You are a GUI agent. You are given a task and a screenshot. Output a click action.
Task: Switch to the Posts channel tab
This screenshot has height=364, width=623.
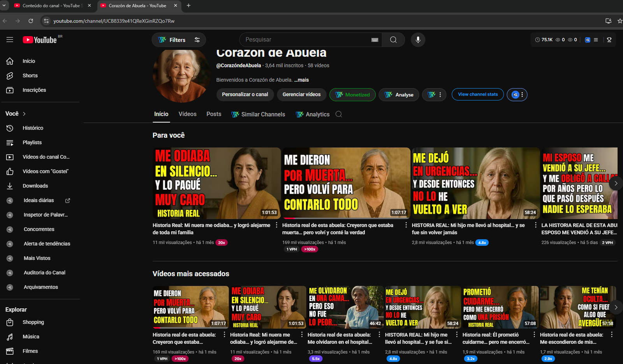(214, 114)
